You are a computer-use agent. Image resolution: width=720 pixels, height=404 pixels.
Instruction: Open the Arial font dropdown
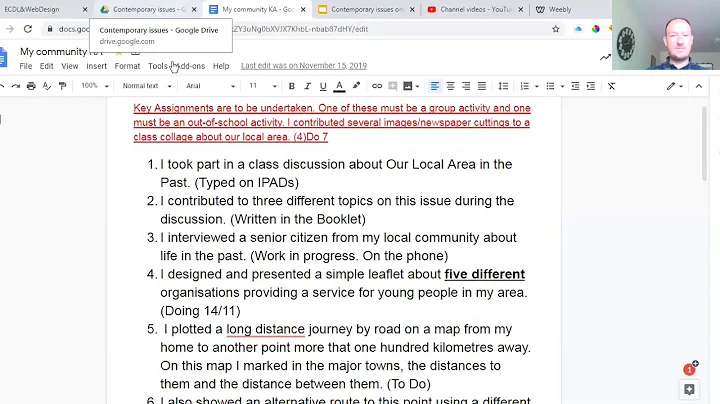[210, 86]
